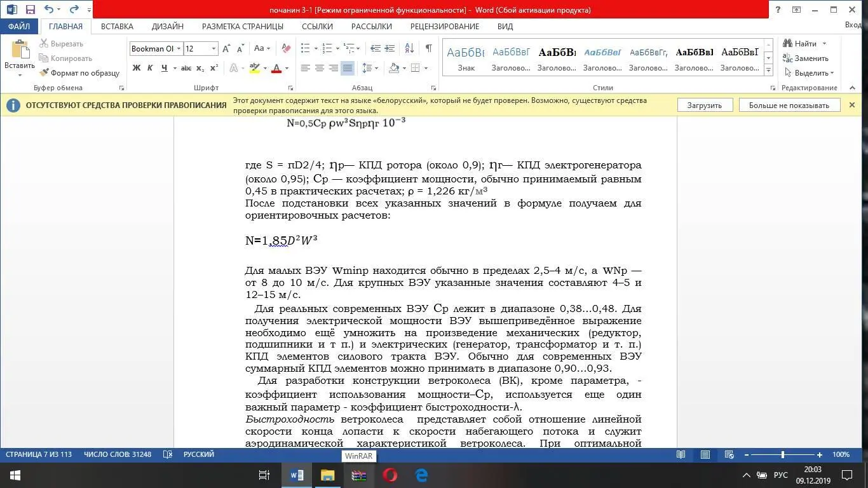868x488 pixels.
Task: Click the strikethrough abc icon
Action: point(186,68)
